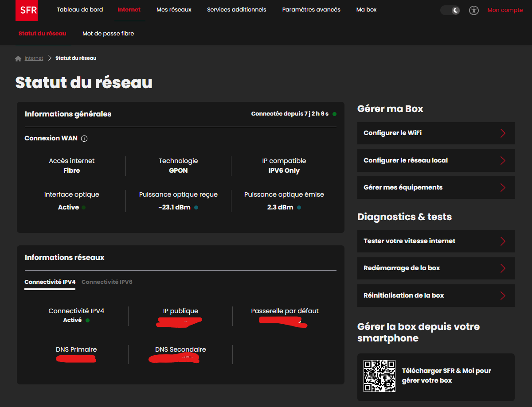Open the accessibility options icon
Image resolution: width=532 pixels, height=407 pixels.
(474, 10)
